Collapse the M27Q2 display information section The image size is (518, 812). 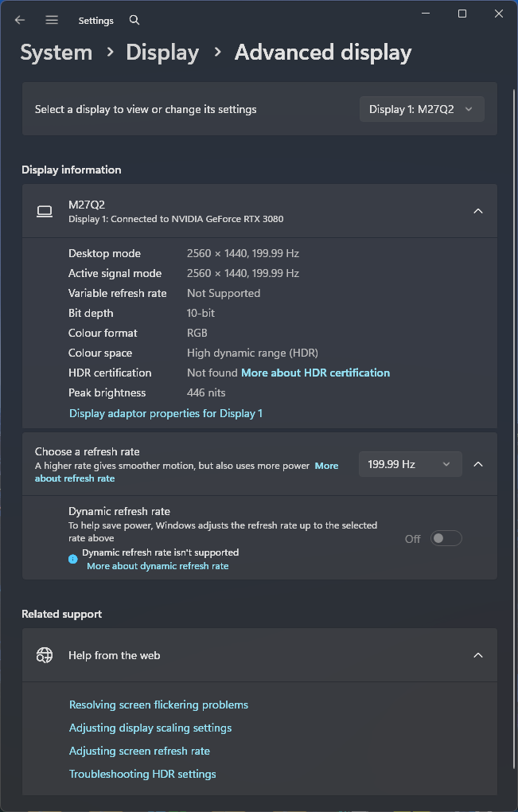(478, 211)
